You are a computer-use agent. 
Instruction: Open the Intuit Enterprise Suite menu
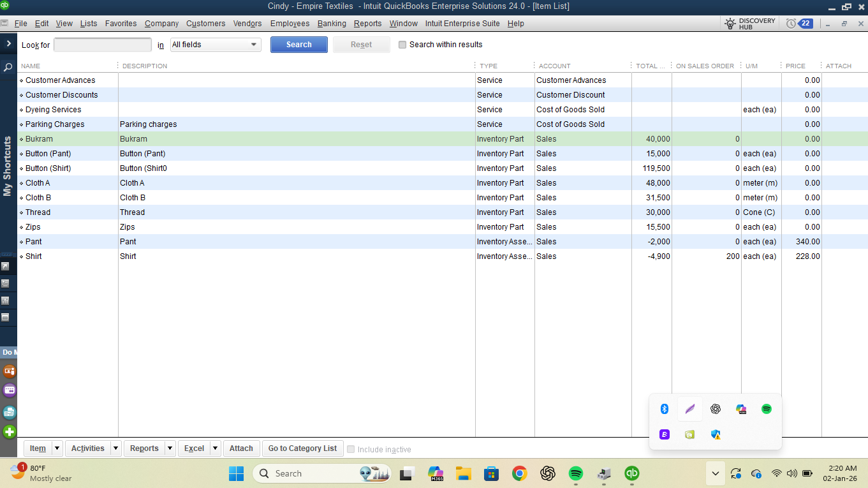point(463,24)
